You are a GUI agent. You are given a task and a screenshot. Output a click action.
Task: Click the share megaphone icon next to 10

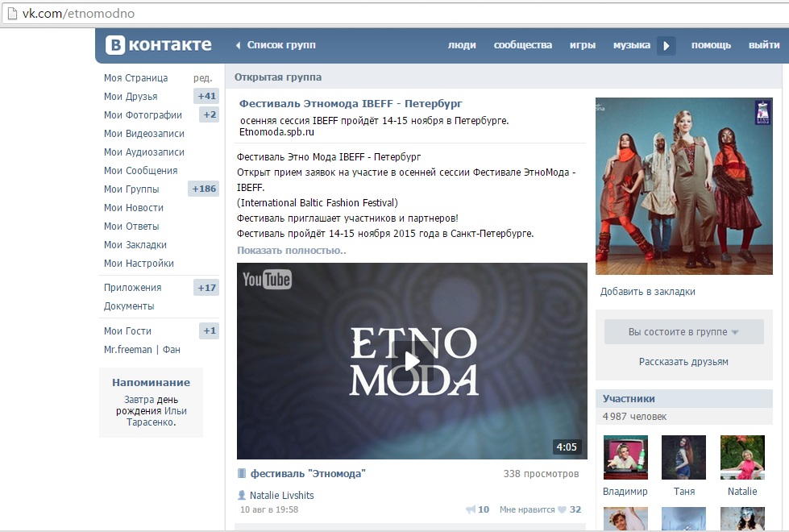(471, 509)
